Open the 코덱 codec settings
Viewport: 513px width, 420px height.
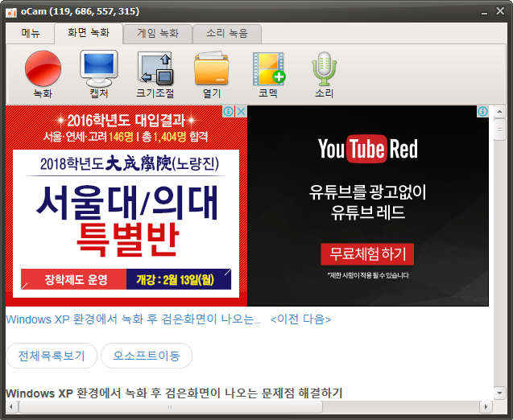point(268,74)
